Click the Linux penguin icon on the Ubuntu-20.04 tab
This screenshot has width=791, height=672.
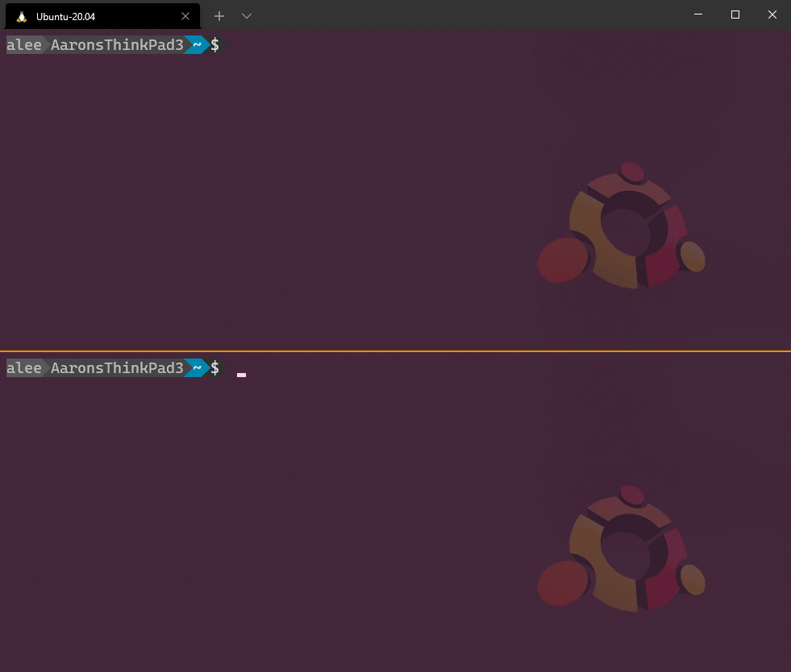click(21, 15)
